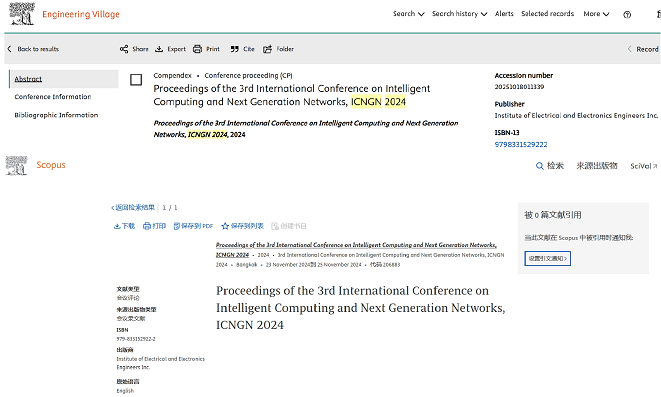Expand the Search history dropdown

pyautogui.click(x=459, y=14)
